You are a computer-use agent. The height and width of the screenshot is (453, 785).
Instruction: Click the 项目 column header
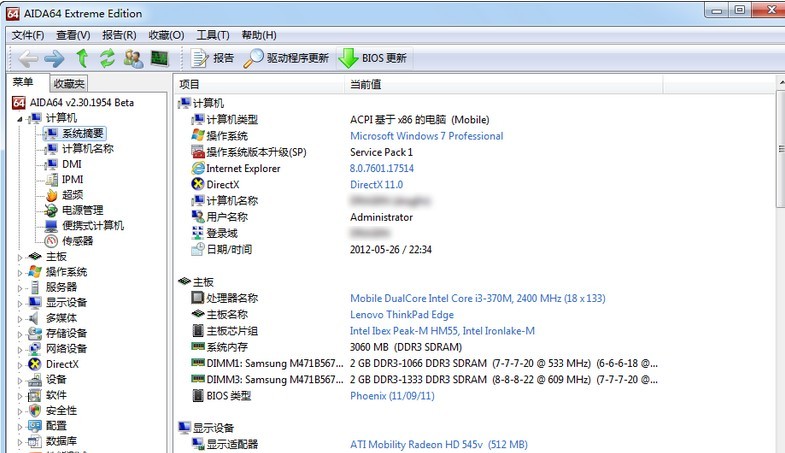(259, 84)
